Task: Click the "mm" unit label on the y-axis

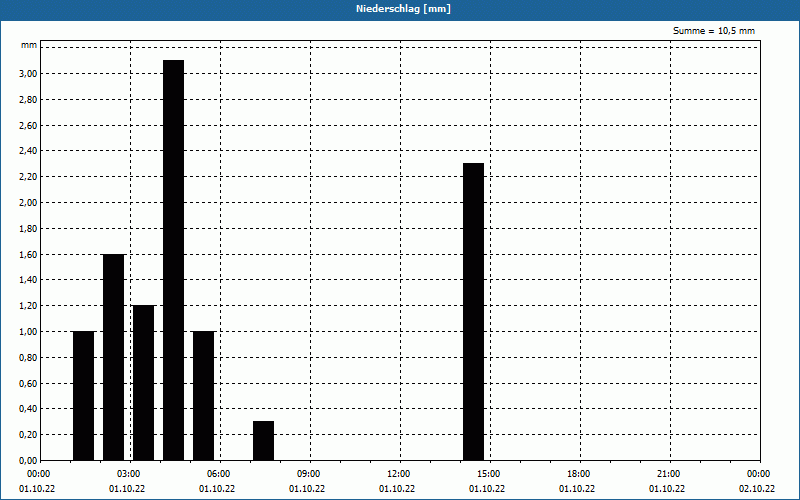Action: pos(29,45)
